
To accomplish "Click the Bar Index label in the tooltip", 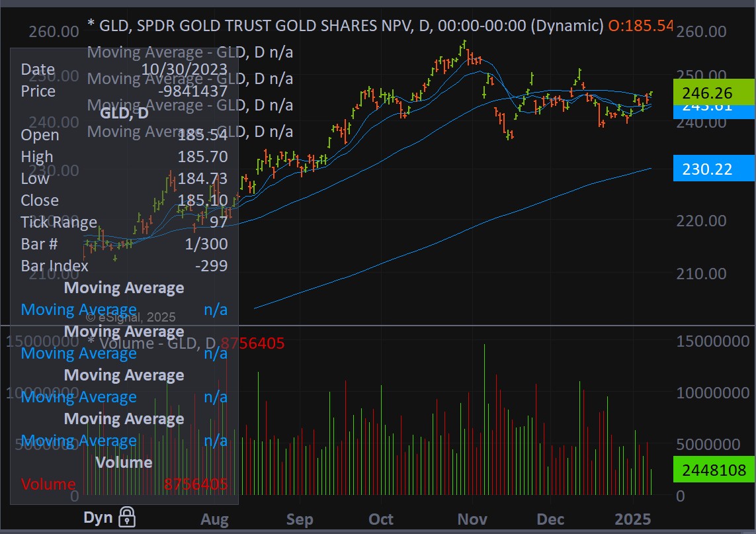I will click(54, 266).
